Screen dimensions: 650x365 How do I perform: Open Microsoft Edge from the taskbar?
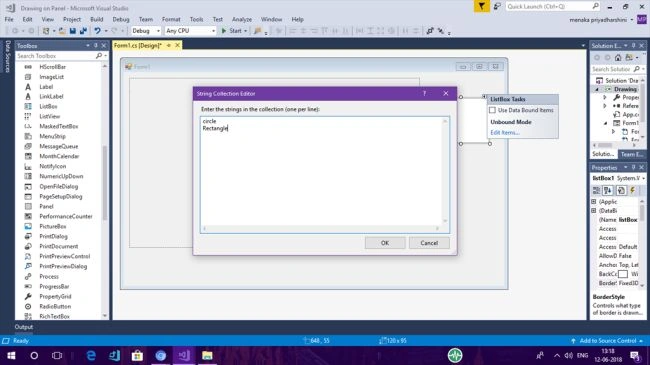click(x=91, y=355)
